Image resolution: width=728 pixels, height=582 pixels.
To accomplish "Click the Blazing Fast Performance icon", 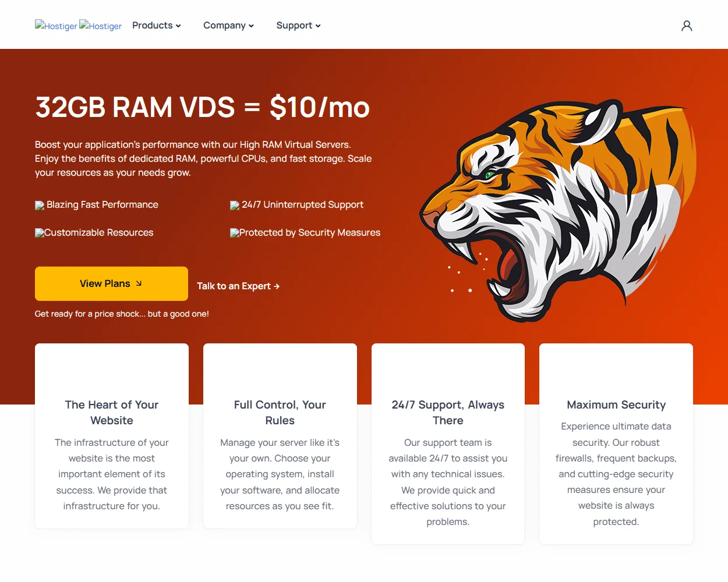I will coord(40,205).
